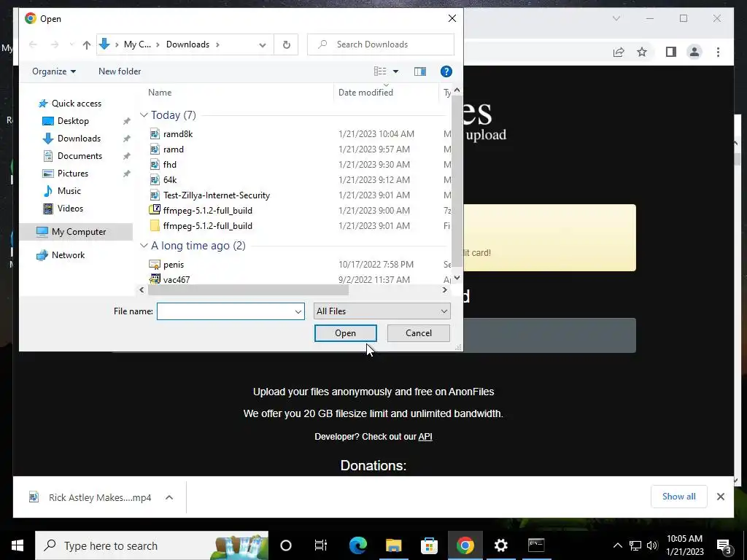Viewport: 747px width, 560px height.
Task: Open Task View in the taskbar
Action: tap(321, 545)
